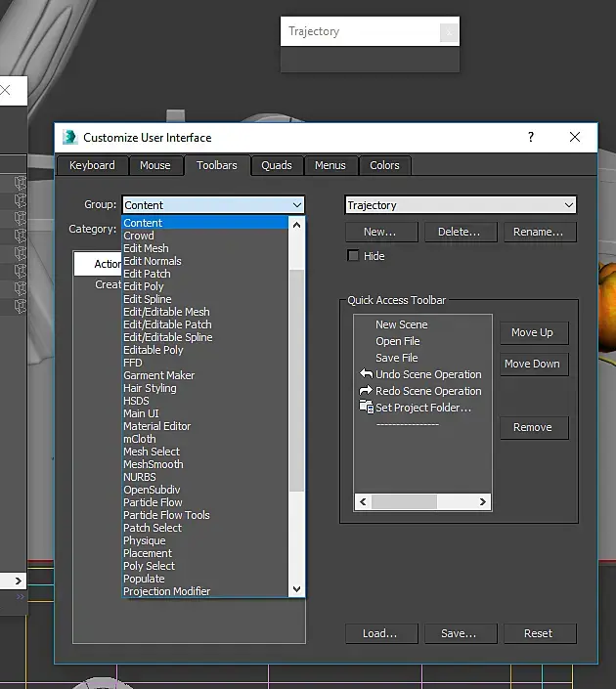Click Move Down button

(x=534, y=364)
